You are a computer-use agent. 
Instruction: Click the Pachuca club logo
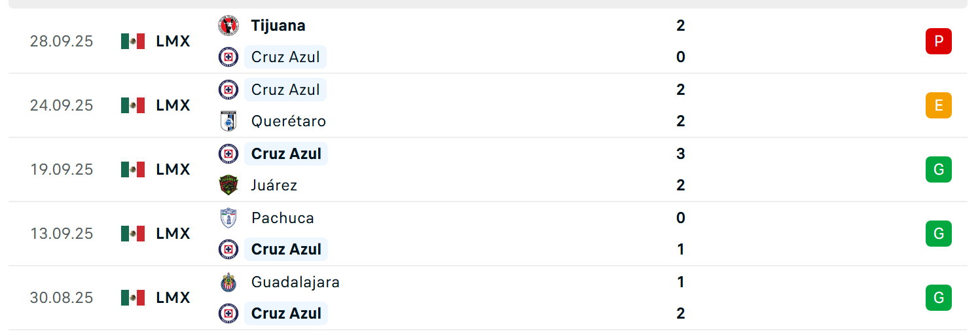[x=228, y=218]
